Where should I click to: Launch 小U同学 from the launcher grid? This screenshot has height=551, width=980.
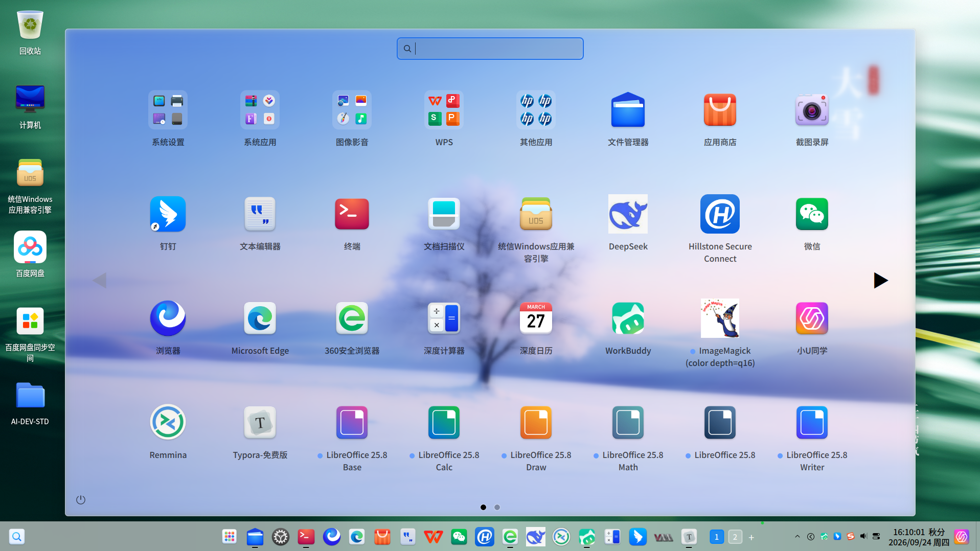tap(812, 318)
